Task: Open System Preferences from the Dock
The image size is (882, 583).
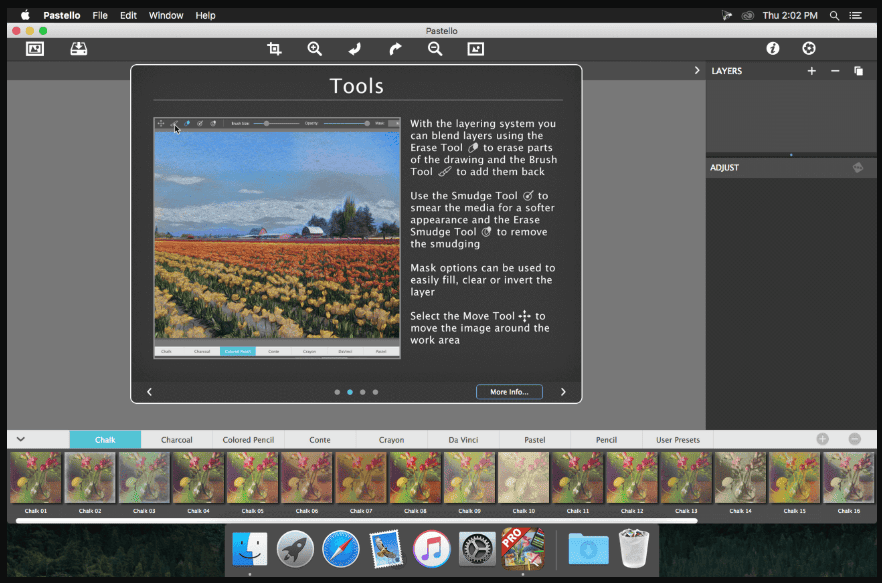Action: [477, 549]
